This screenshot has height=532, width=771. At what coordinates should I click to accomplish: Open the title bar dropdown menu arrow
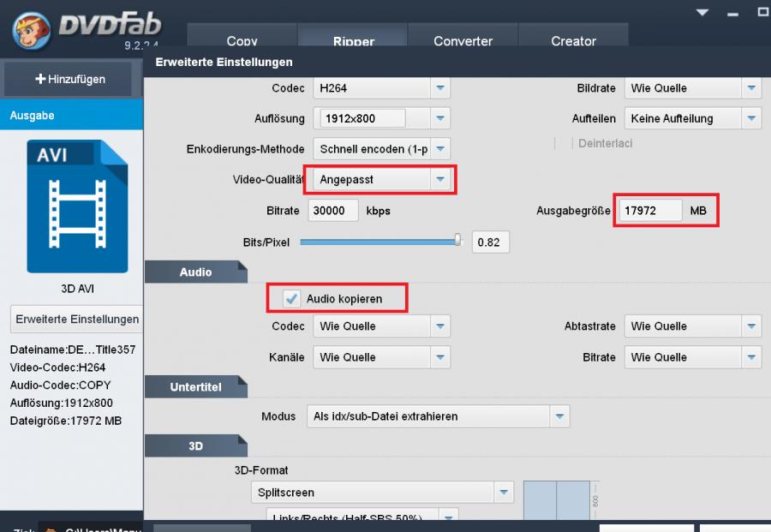click(702, 12)
